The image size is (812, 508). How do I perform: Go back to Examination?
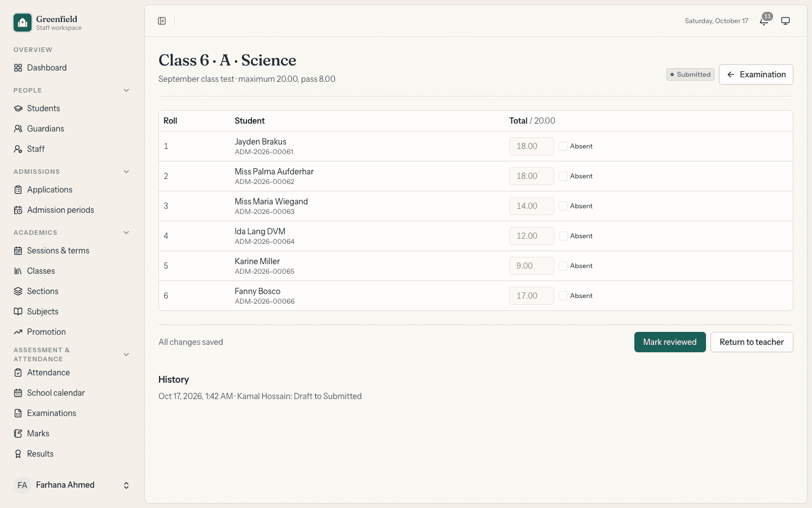[x=756, y=75]
